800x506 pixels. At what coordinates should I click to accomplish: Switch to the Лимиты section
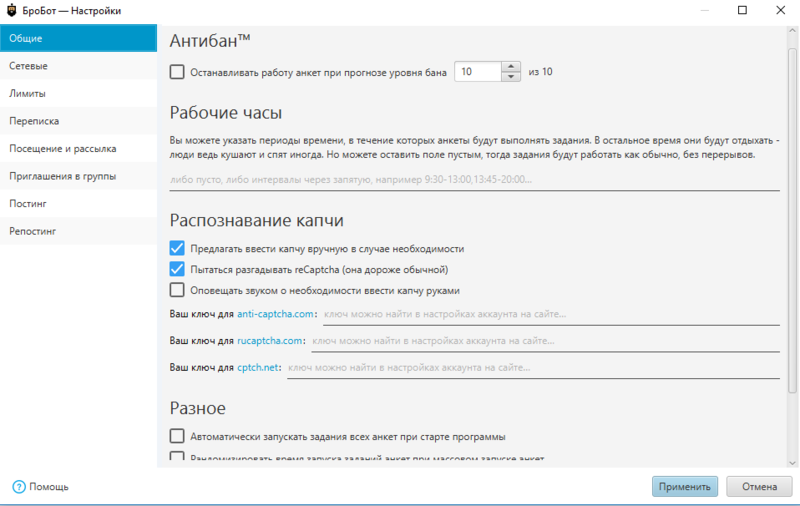click(x=28, y=93)
